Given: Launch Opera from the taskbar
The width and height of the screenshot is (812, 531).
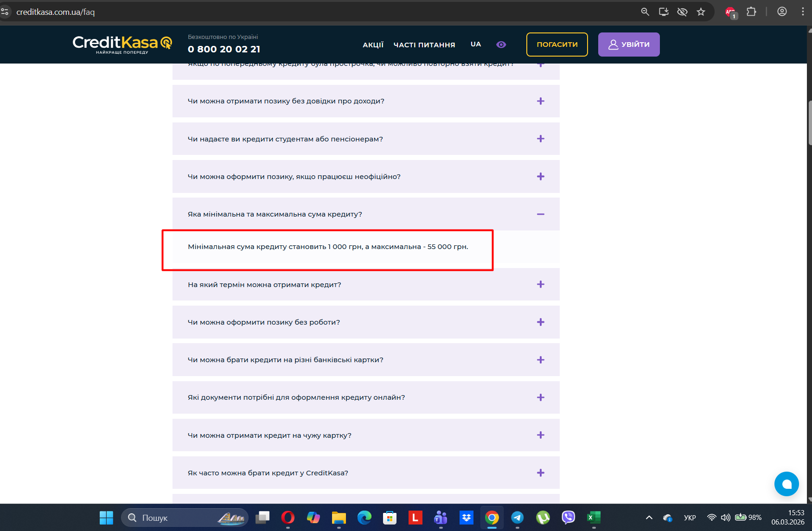Looking at the screenshot, I should click(x=288, y=518).
